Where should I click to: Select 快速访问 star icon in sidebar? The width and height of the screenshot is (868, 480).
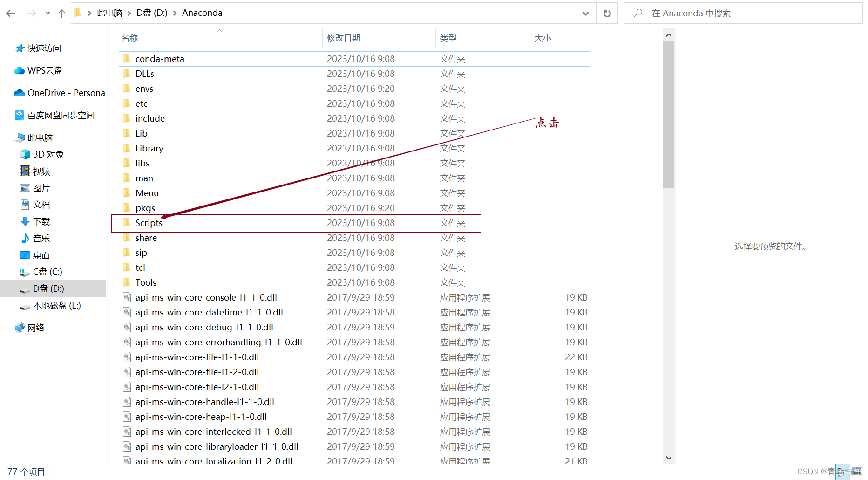20,48
